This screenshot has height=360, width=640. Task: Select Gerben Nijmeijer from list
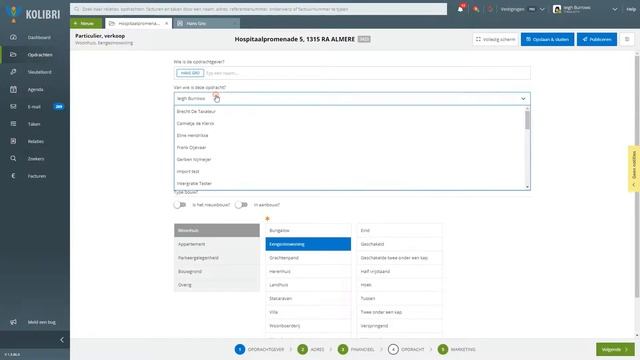(349, 160)
